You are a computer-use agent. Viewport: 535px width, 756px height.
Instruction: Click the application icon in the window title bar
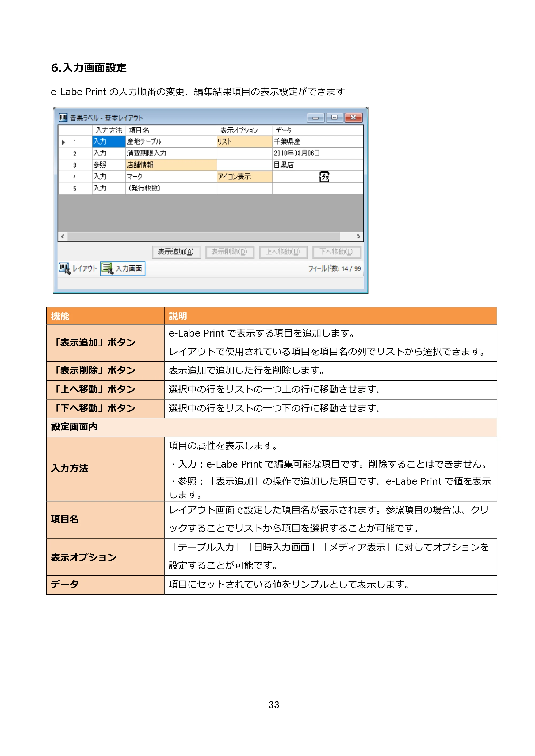(63, 118)
